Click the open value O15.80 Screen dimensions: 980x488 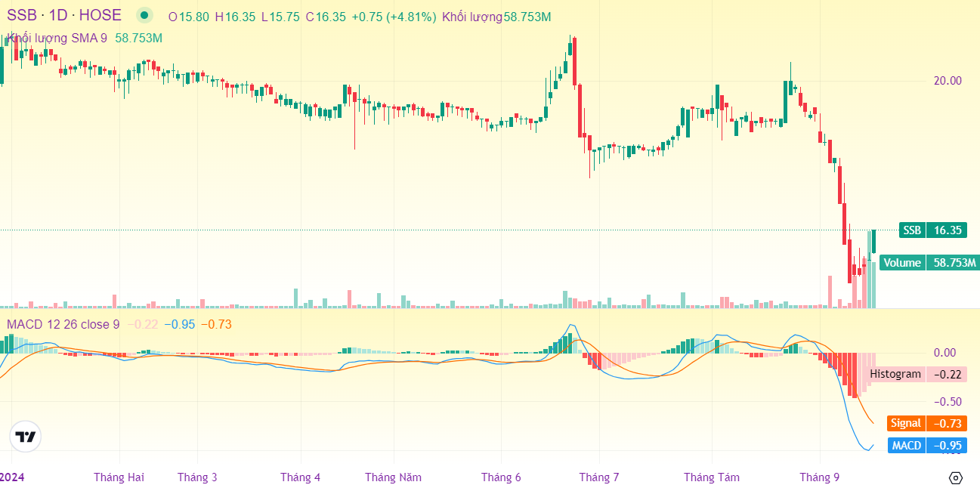[x=189, y=16]
